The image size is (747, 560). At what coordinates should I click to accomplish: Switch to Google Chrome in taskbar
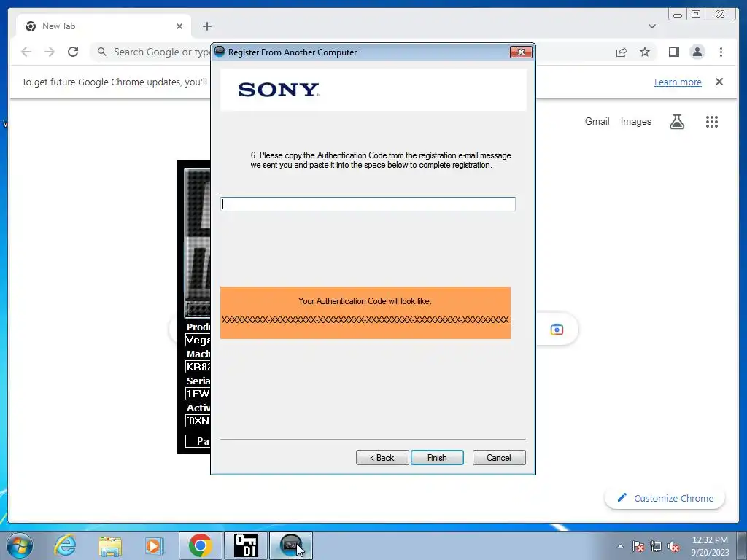click(x=200, y=545)
